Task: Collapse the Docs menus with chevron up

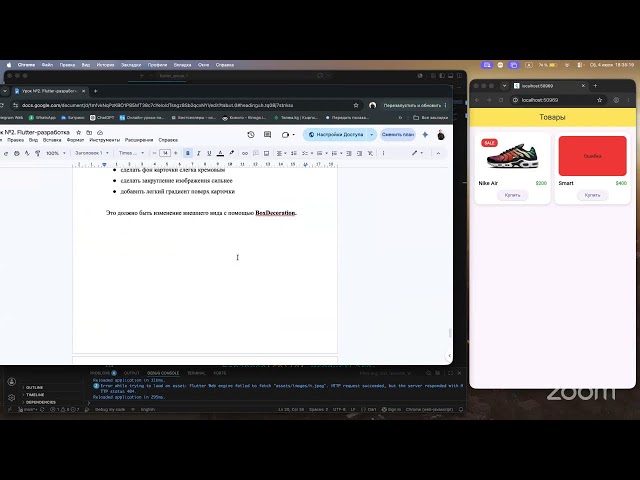Action: [438, 153]
